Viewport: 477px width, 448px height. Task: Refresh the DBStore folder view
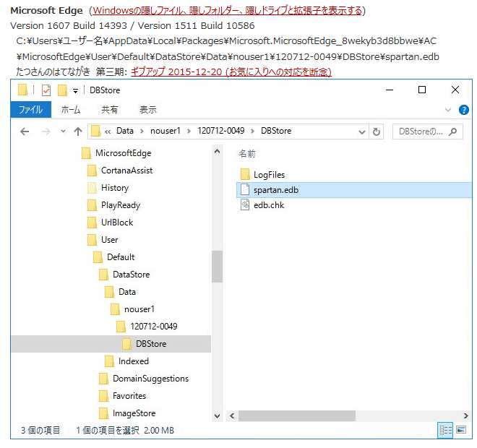coord(377,132)
